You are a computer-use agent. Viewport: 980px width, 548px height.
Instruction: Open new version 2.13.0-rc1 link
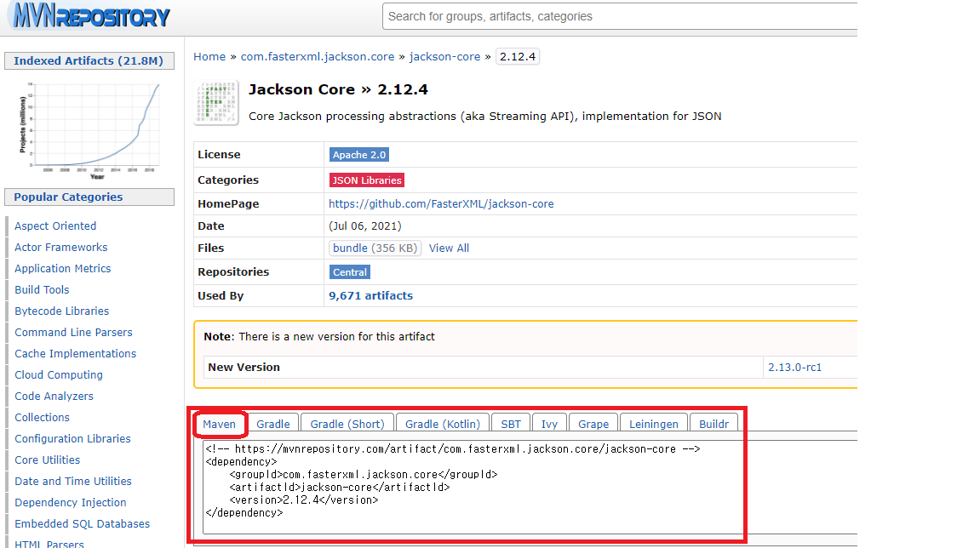[x=795, y=368]
